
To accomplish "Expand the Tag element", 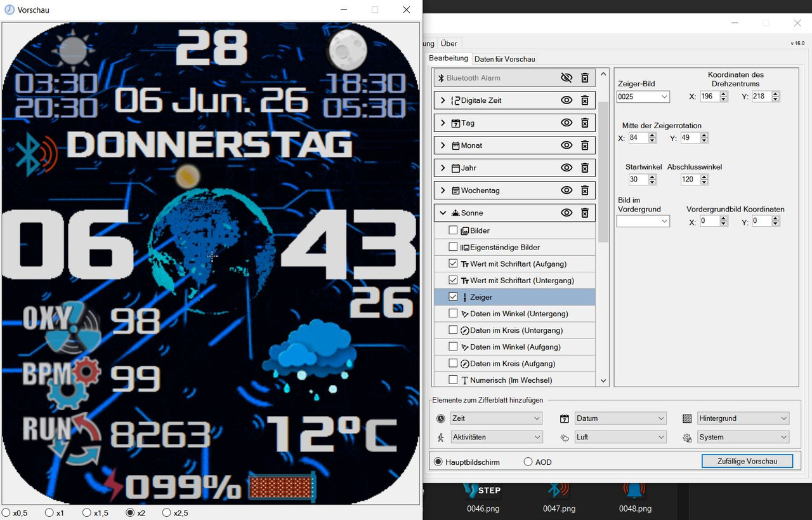I will pos(443,123).
